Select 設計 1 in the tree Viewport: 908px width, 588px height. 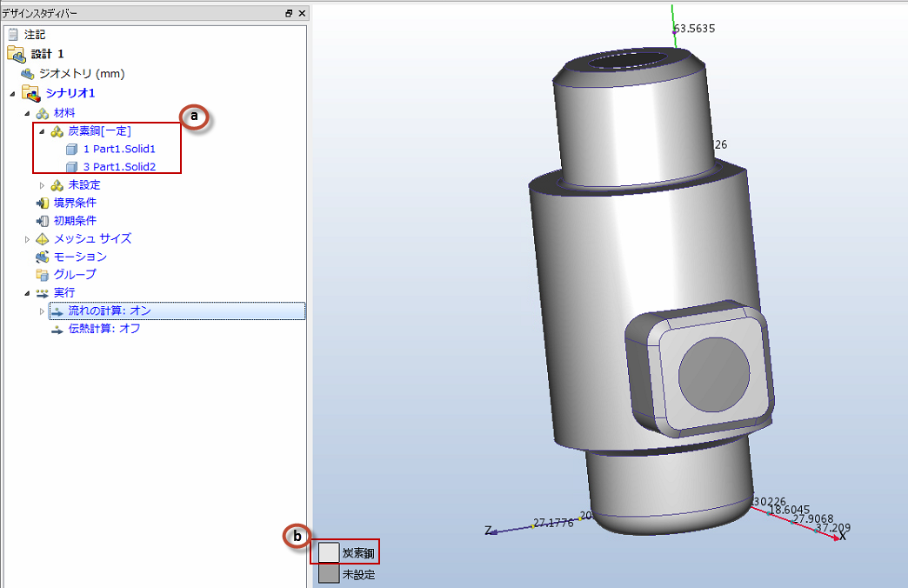tap(48, 54)
